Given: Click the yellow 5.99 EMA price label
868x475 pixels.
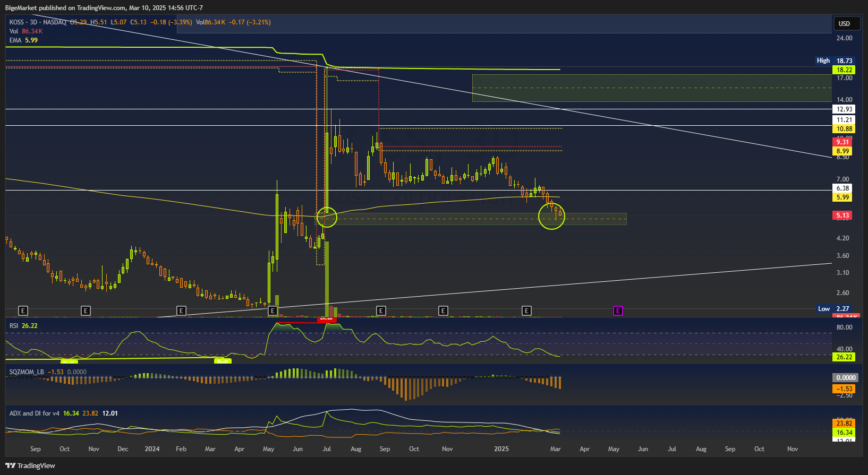Looking at the screenshot, I should coord(843,197).
